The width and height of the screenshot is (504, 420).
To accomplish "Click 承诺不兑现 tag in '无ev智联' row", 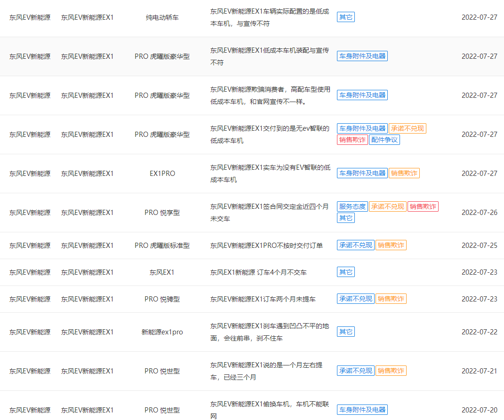I will [407, 128].
